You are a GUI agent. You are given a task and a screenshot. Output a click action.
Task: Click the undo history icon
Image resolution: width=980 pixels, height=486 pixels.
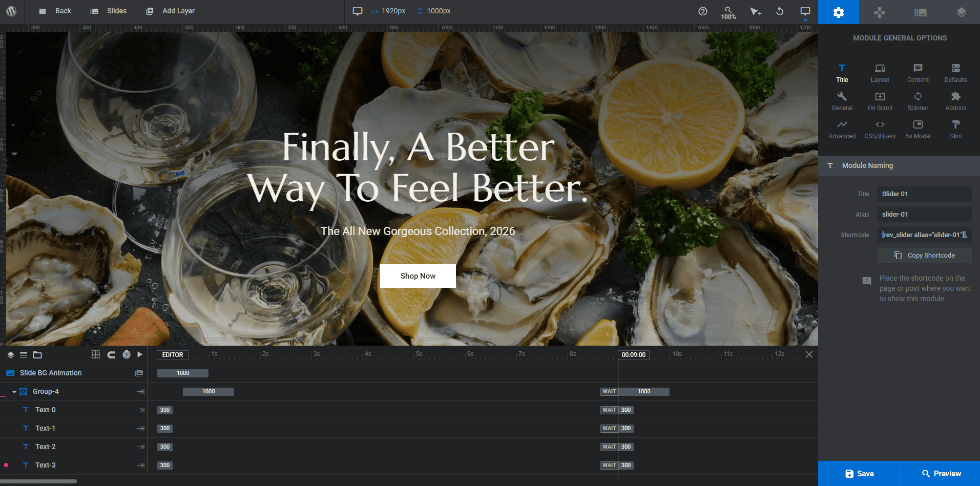[x=779, y=11]
